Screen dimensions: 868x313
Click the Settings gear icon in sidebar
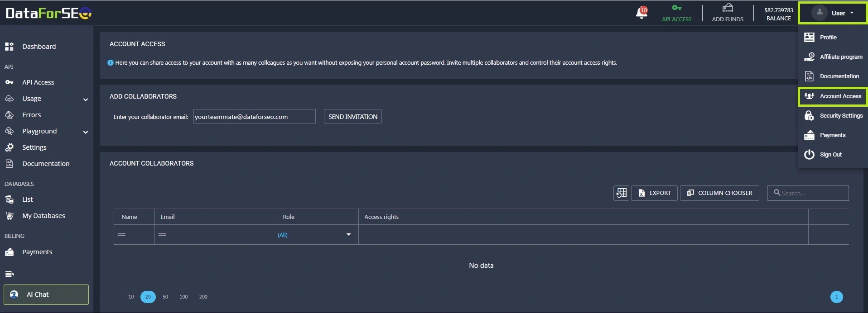click(9, 147)
